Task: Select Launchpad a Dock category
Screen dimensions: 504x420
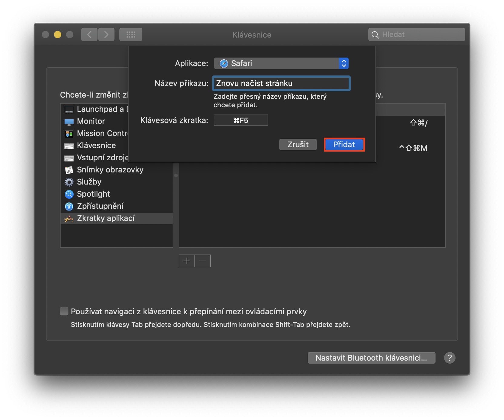Action: (x=94, y=109)
